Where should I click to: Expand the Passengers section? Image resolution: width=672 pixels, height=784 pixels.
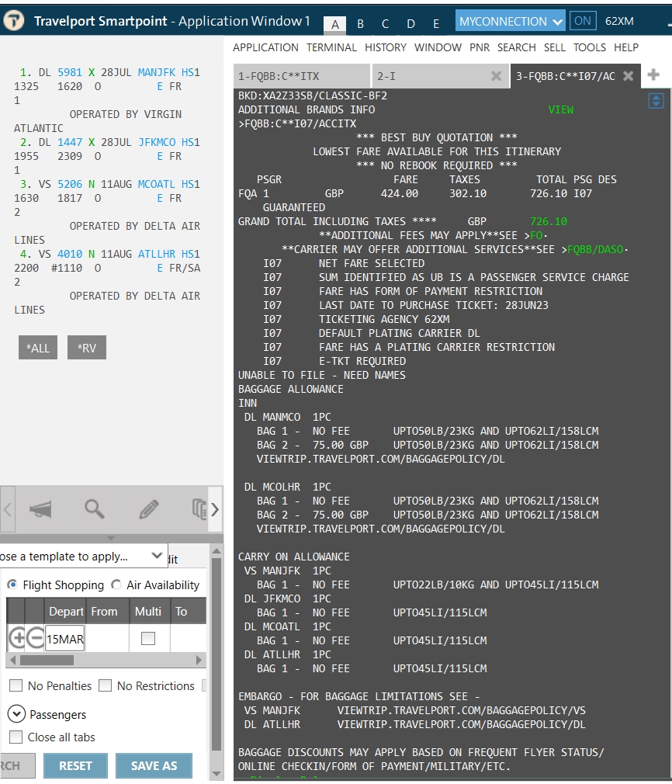tap(16, 714)
